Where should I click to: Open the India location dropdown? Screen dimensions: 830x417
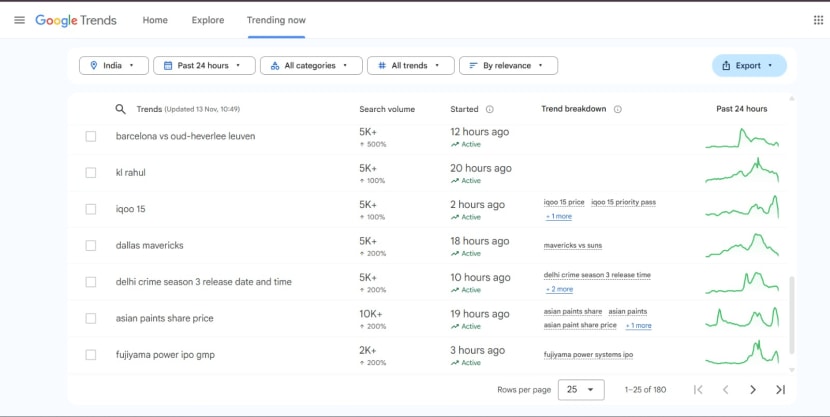click(x=114, y=66)
